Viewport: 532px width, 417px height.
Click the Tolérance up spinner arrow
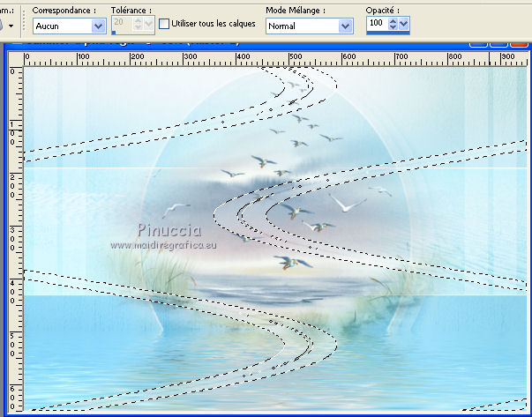[x=138, y=20]
